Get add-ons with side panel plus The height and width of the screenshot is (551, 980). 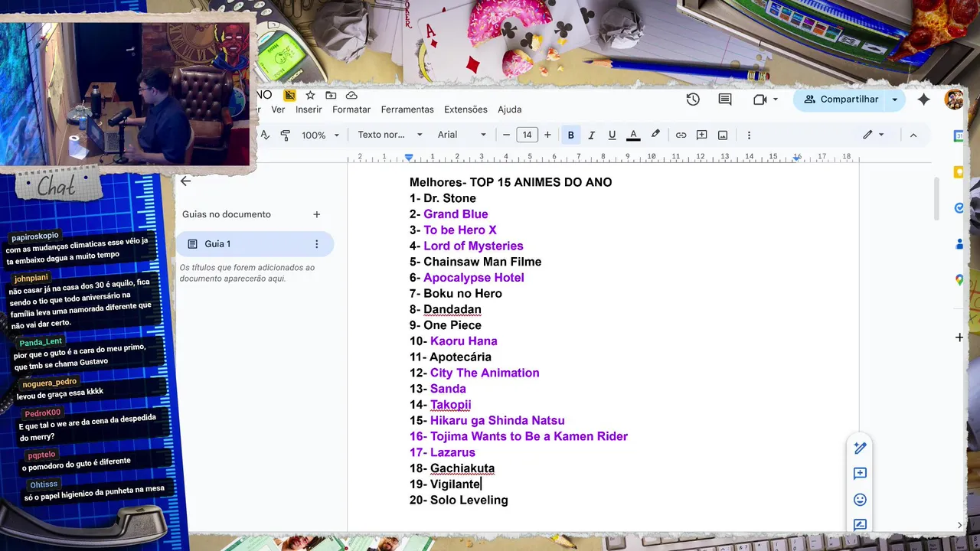959,337
